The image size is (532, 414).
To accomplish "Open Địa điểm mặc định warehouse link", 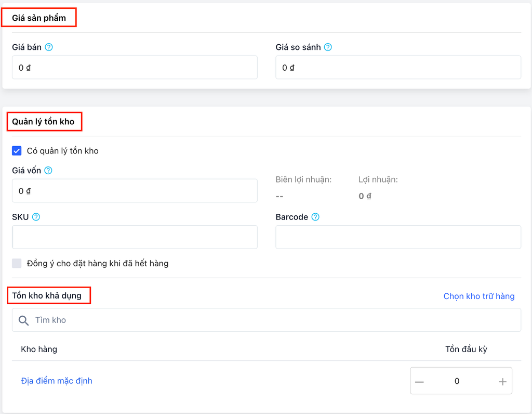I will tap(57, 381).
